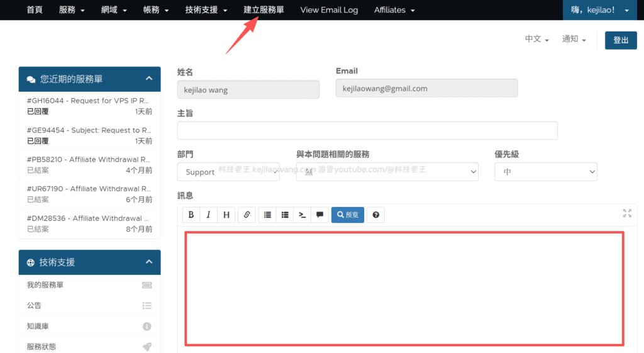The height and width of the screenshot is (353, 644).
Task: Open the 部門 Support dropdown
Action: (228, 172)
